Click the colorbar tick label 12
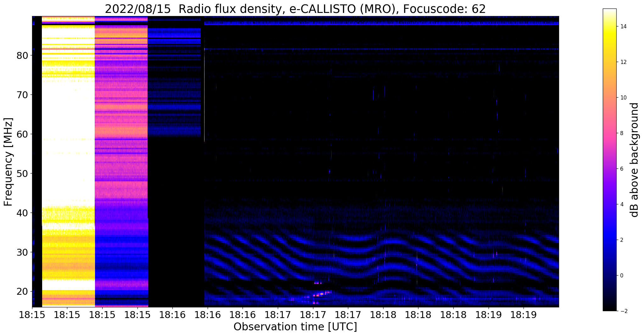Screen dimensions: 644x336 point(623,62)
